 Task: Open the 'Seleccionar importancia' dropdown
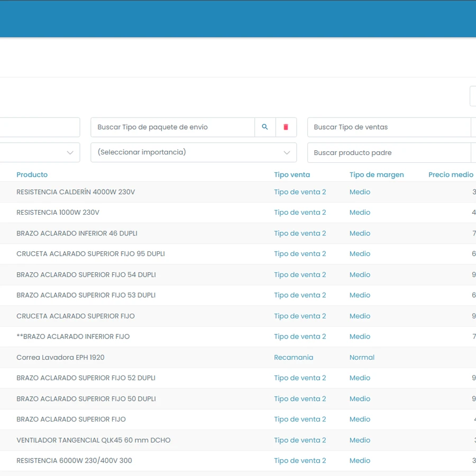click(194, 152)
